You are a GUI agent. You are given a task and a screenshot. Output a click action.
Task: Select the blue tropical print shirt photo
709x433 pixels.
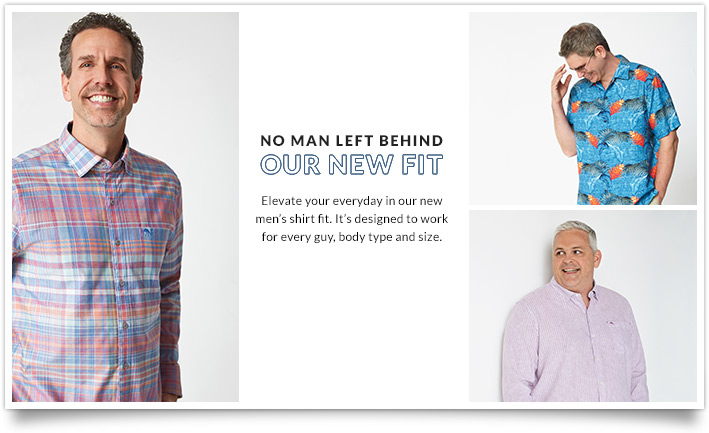(x=582, y=108)
